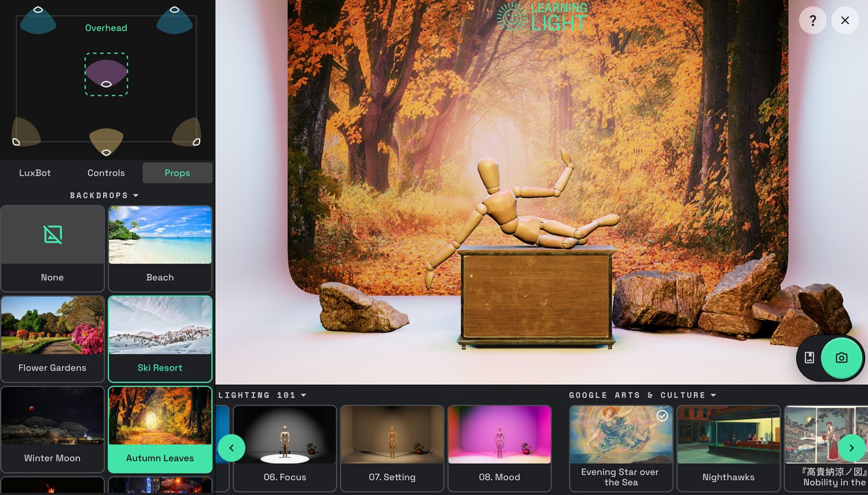Choose the Flower Gardens backdrop

[53, 339]
